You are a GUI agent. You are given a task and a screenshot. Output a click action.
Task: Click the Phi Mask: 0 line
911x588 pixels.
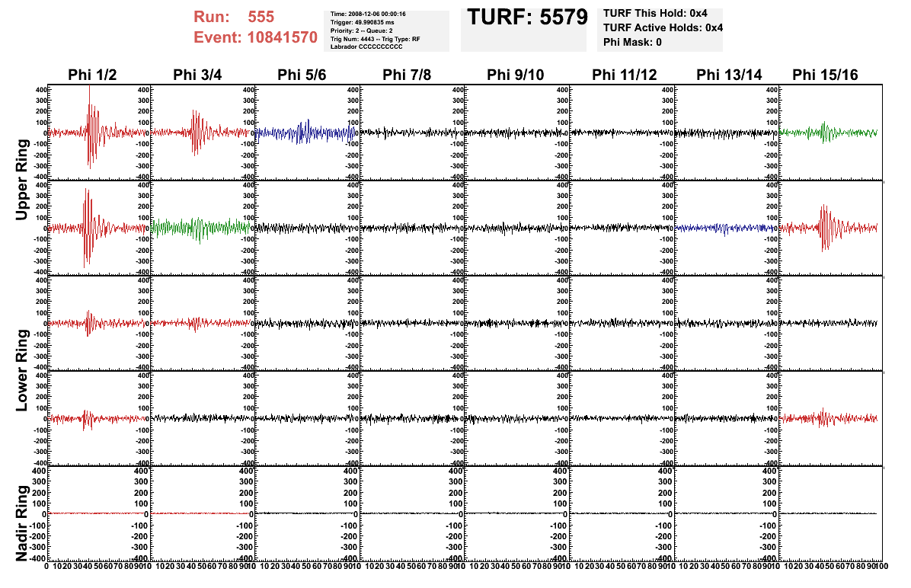pos(632,42)
